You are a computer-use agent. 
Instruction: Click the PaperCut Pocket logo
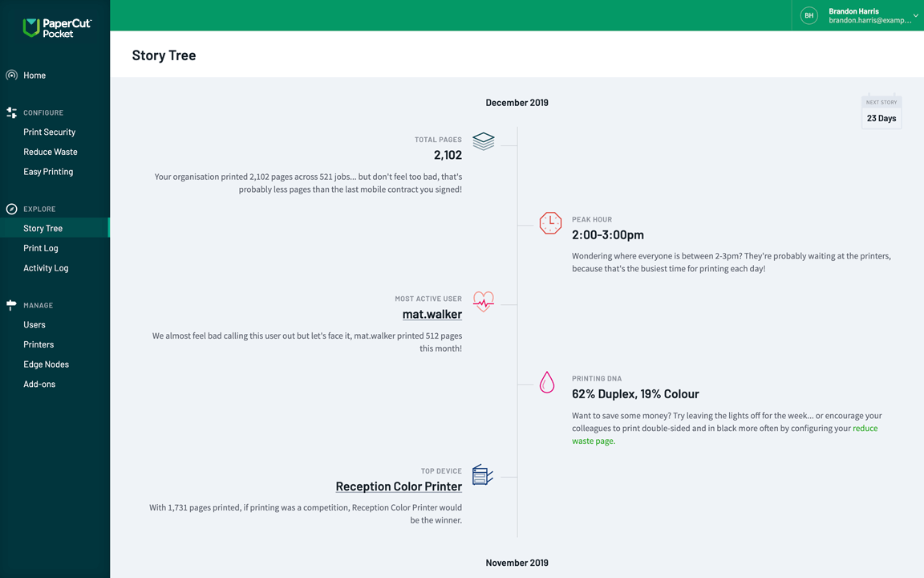point(56,28)
